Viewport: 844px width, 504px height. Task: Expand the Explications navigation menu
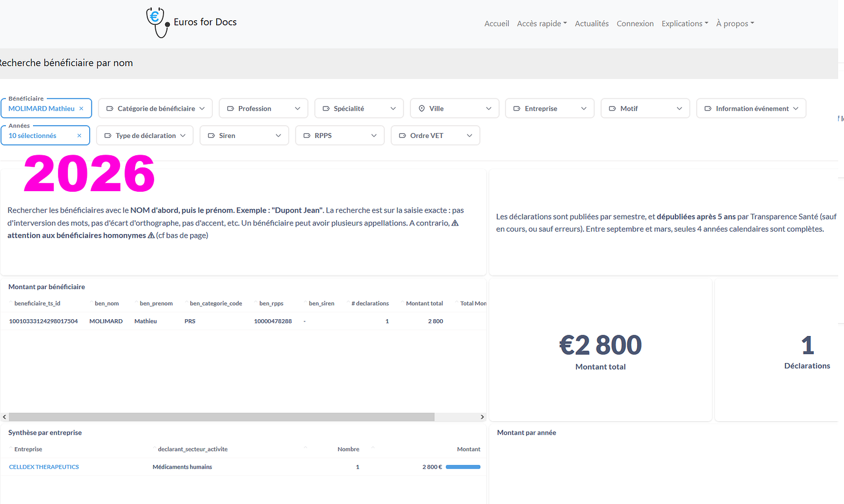point(685,24)
